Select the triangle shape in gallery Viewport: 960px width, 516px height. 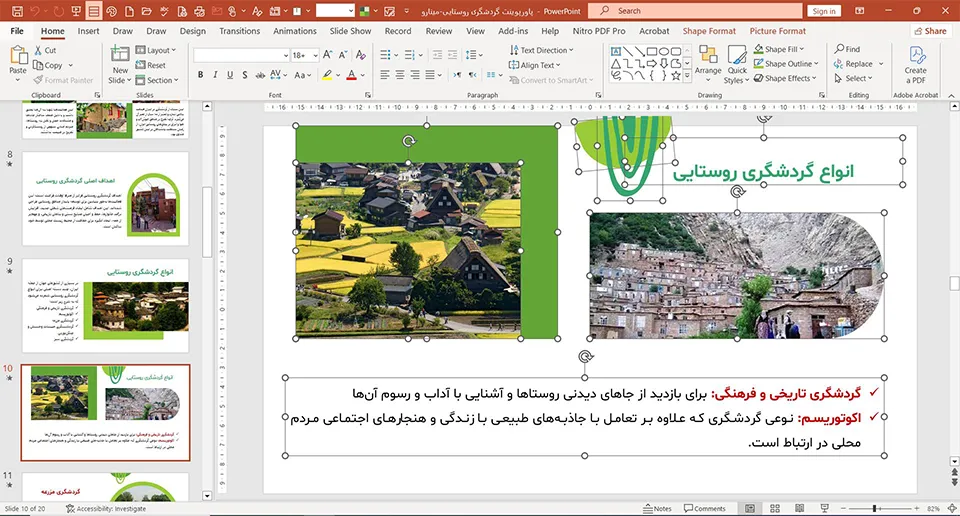[x=616, y=64]
